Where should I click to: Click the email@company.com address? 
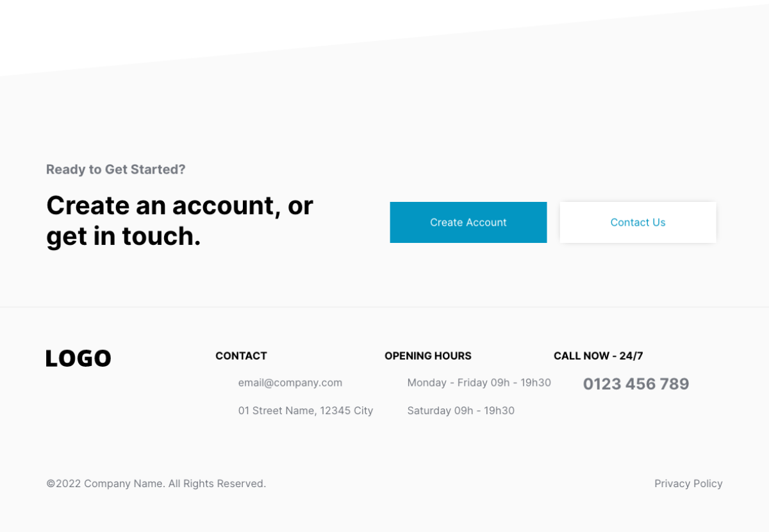coord(290,383)
